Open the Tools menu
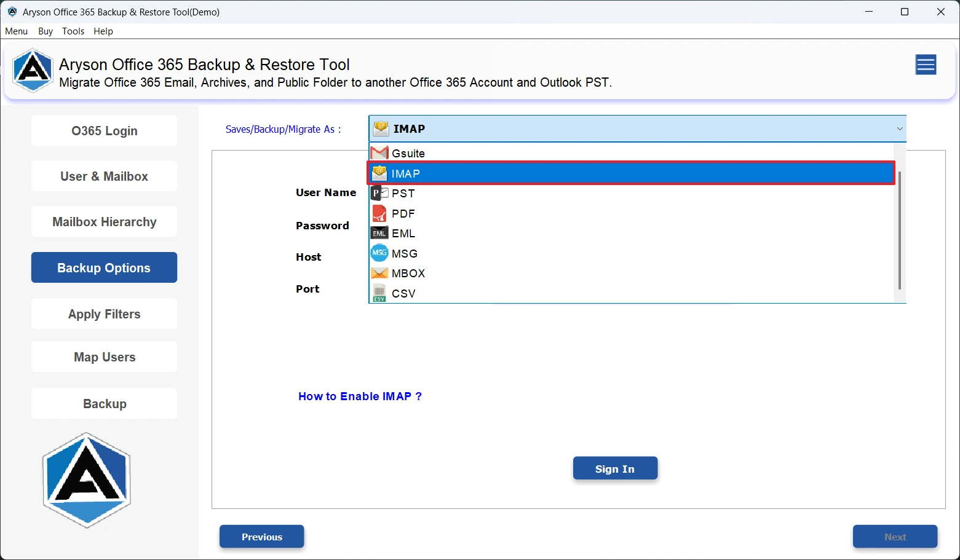The width and height of the screenshot is (960, 560). click(x=73, y=31)
